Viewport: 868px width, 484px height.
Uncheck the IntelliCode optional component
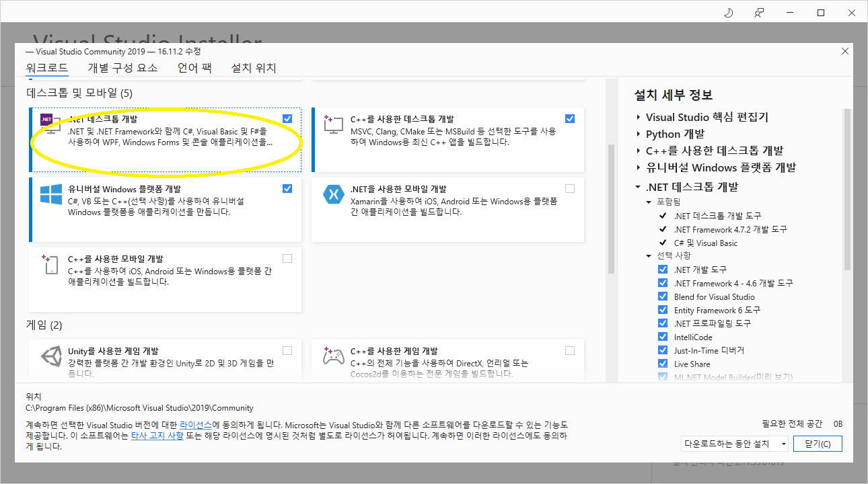(663, 337)
